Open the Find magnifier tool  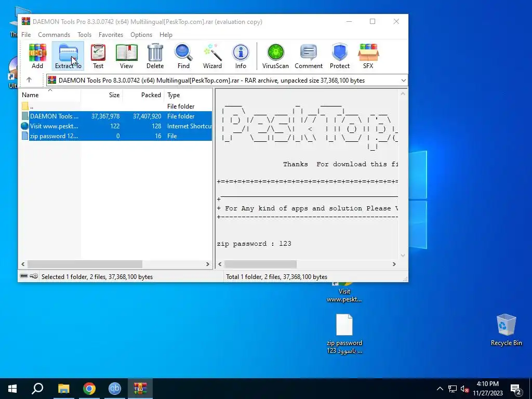pyautogui.click(x=183, y=56)
